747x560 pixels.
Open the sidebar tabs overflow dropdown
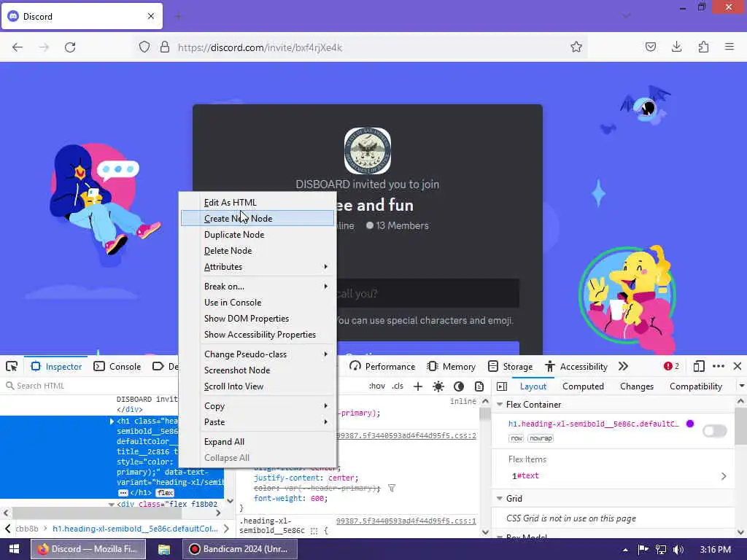click(x=741, y=386)
